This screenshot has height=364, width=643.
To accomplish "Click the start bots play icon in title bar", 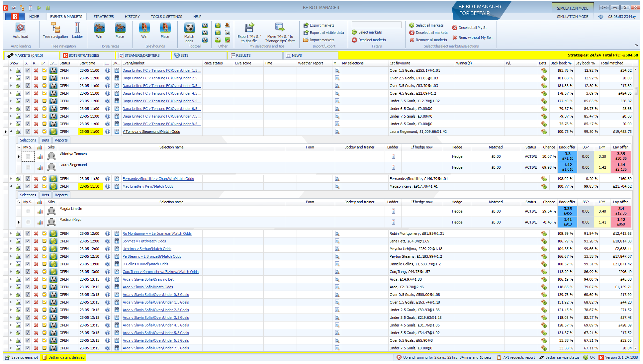I will [39, 8].
